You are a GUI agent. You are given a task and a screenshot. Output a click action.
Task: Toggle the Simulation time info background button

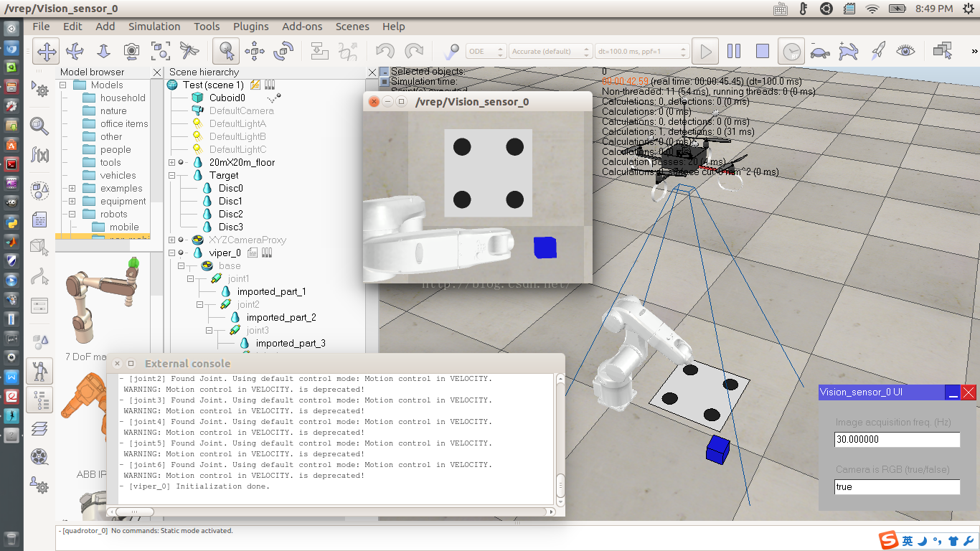[x=385, y=82]
